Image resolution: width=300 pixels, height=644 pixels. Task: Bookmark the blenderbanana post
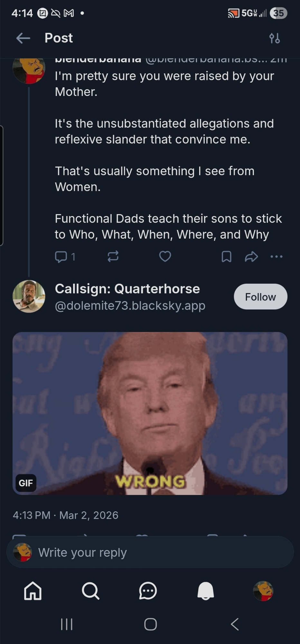pos(227,257)
